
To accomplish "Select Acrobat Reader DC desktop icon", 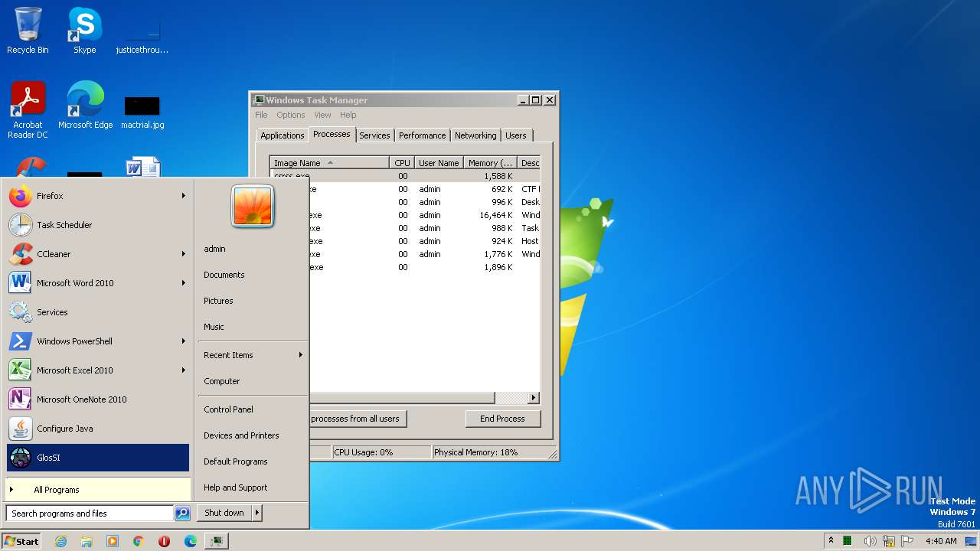I will (x=28, y=110).
